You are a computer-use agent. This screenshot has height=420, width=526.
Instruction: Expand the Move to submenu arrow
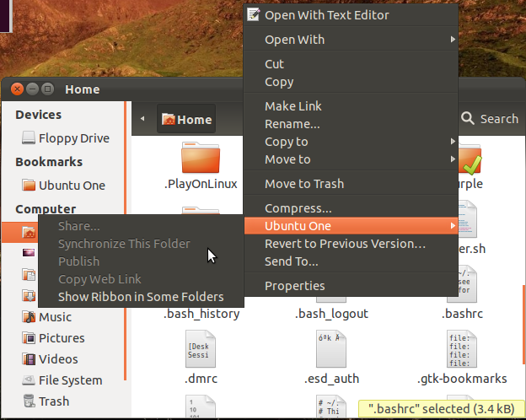[453, 159]
